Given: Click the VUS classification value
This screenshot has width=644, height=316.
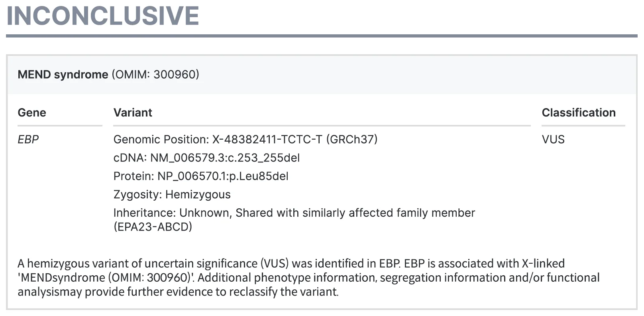Looking at the screenshot, I should tap(553, 140).
